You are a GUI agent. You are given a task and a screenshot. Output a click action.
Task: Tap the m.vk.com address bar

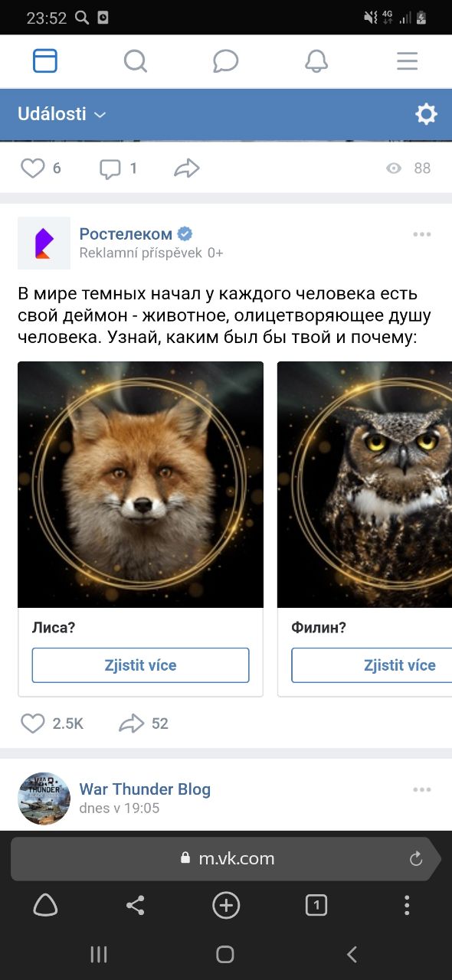[226, 859]
